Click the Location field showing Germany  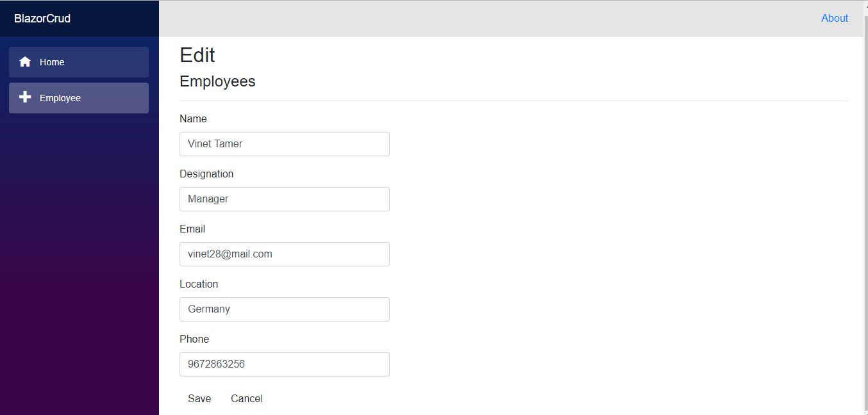point(285,309)
